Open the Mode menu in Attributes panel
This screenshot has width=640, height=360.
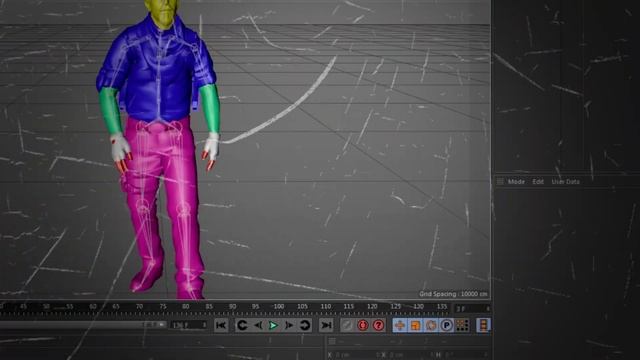click(516, 182)
